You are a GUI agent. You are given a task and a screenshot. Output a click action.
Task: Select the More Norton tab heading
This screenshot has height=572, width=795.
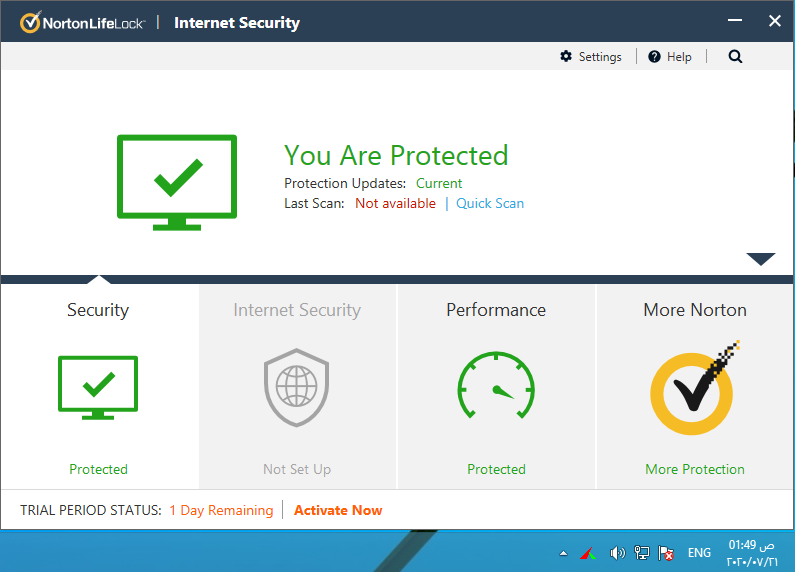click(x=695, y=310)
